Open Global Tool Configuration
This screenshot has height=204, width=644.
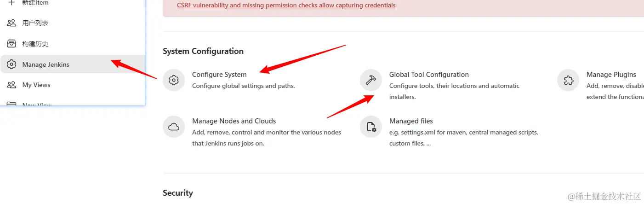(x=429, y=75)
